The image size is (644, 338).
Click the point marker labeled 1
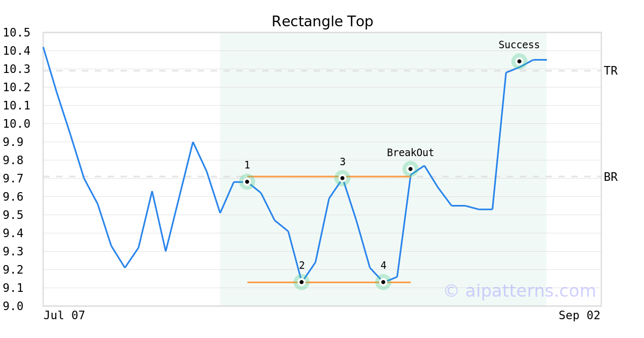[247, 181]
